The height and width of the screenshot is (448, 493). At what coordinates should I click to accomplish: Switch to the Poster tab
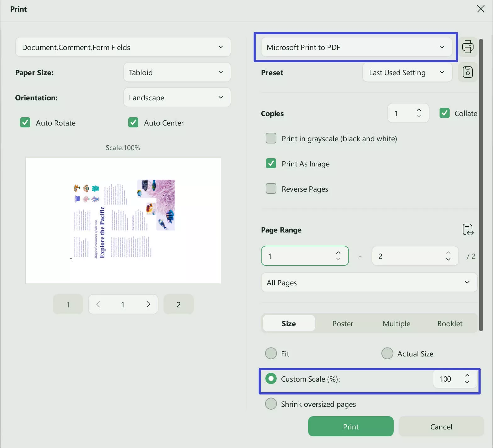point(343,323)
